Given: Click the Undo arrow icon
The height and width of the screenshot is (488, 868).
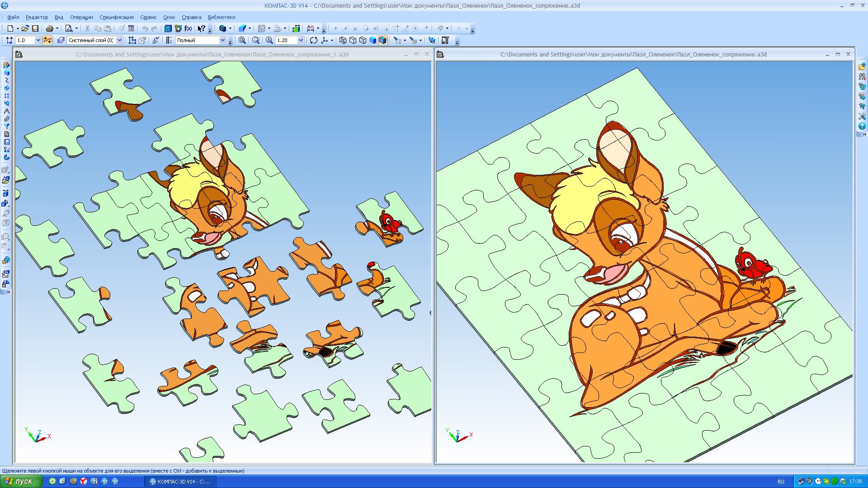Looking at the screenshot, I should [x=145, y=28].
